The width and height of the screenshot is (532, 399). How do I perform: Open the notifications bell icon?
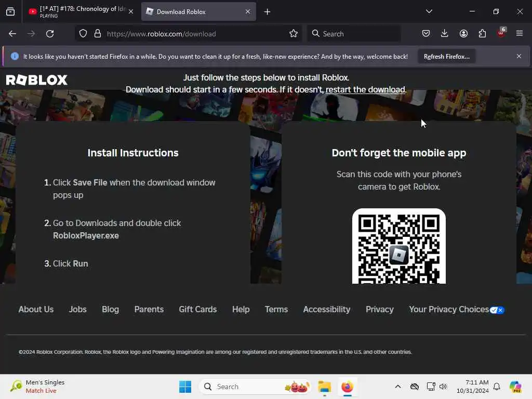[x=497, y=387]
